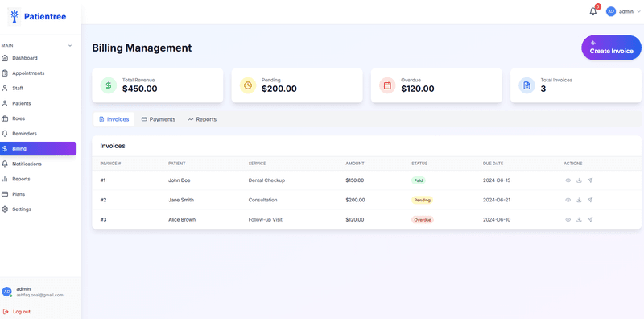Send invoice #2 to Jane Smith
This screenshot has height=319, width=644.
click(x=590, y=200)
